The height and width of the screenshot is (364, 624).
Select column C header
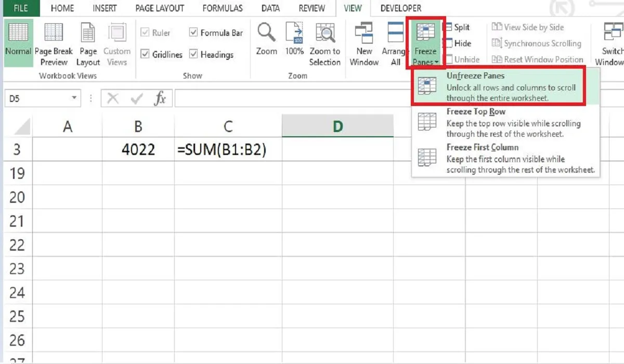pyautogui.click(x=228, y=126)
